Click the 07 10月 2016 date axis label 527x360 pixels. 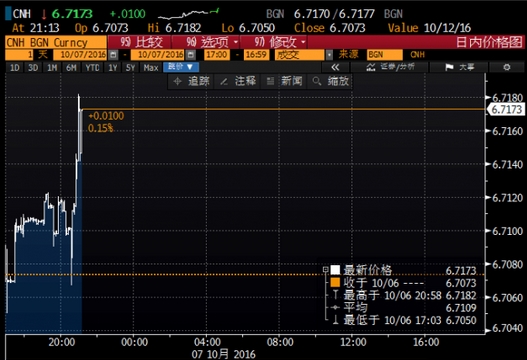click(x=224, y=354)
